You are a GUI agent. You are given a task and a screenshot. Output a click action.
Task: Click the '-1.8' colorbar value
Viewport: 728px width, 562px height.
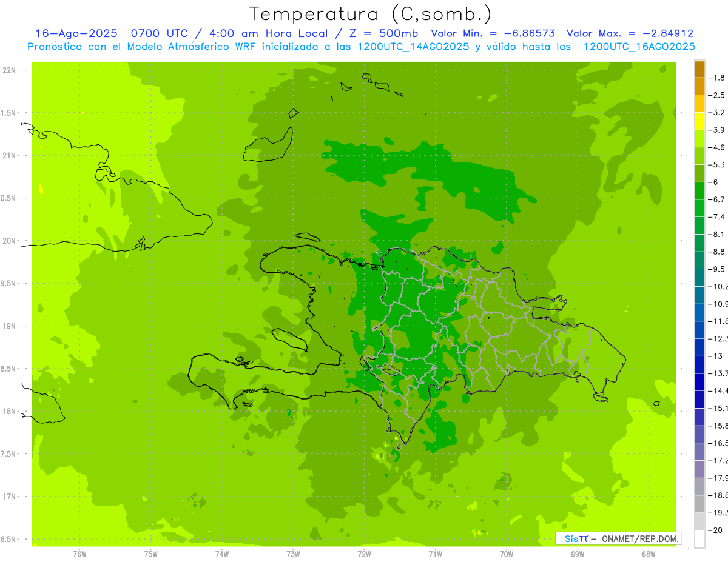point(717,78)
